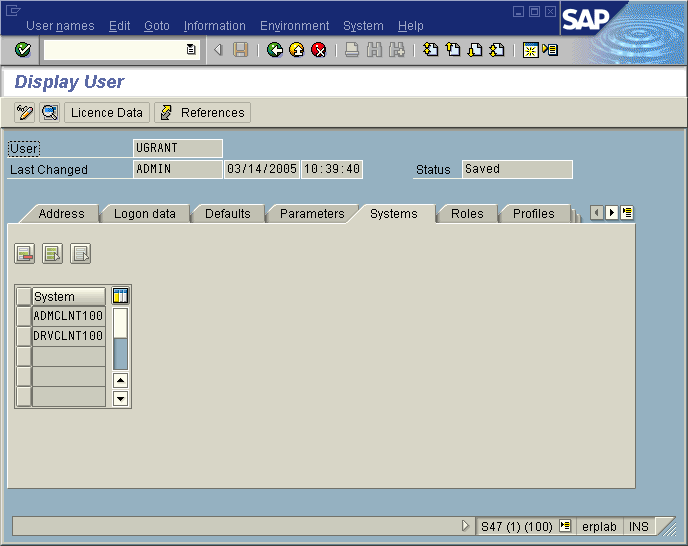Click the yellow Exit arrow icon

[x=297, y=50]
